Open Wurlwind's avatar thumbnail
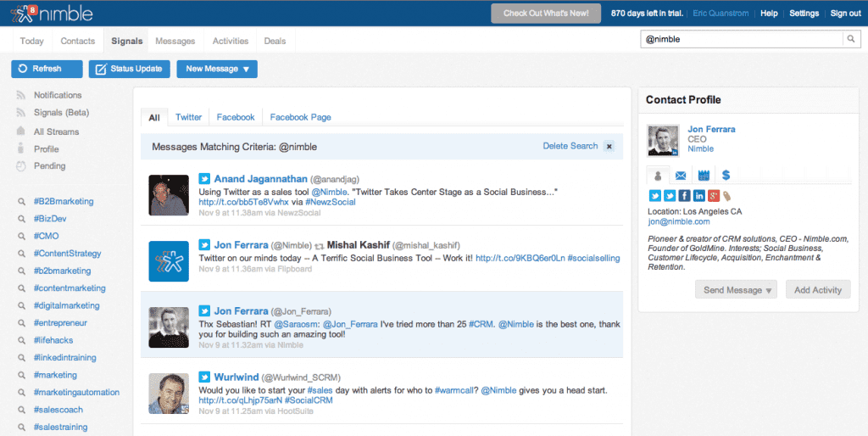This screenshot has height=436, width=868. [x=169, y=394]
